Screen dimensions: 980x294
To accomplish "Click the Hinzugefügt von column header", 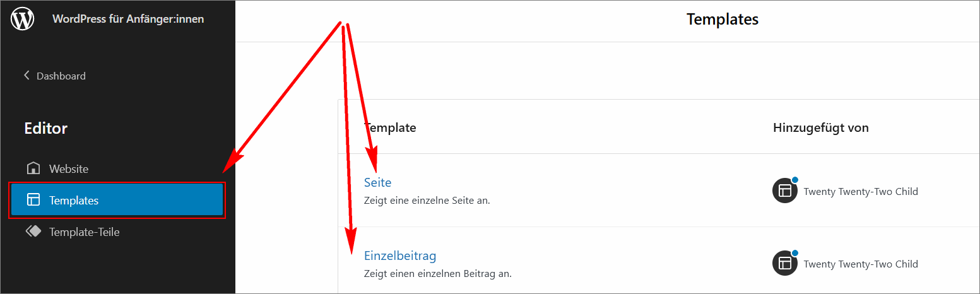I will pyautogui.click(x=821, y=128).
